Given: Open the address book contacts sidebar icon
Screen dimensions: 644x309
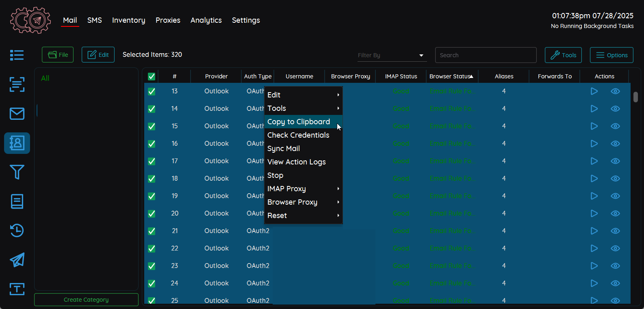Looking at the screenshot, I should (x=17, y=143).
